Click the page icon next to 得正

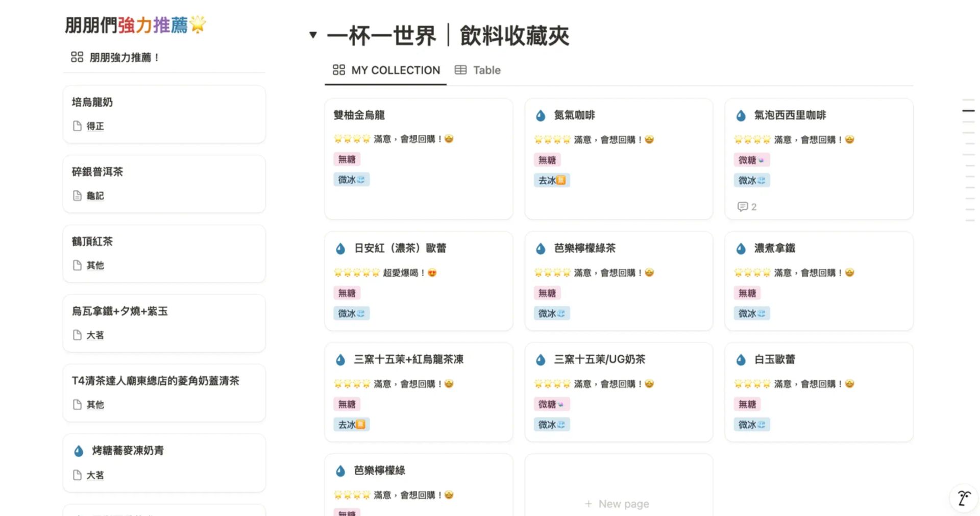point(77,126)
